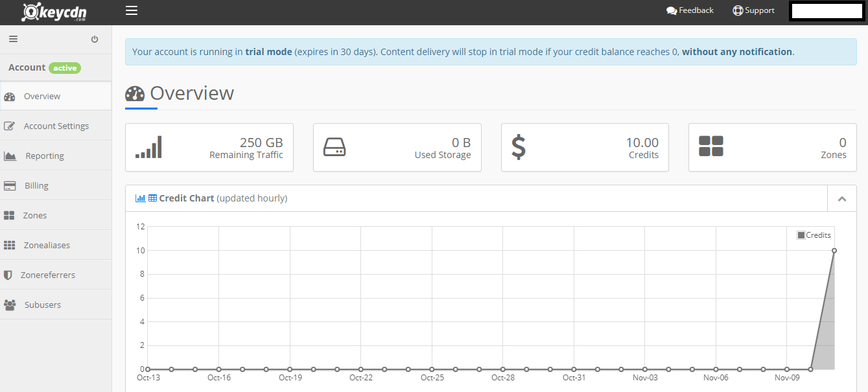Go to Reporting in the sidebar
Screen dimensions: 868x392
pos(56,156)
